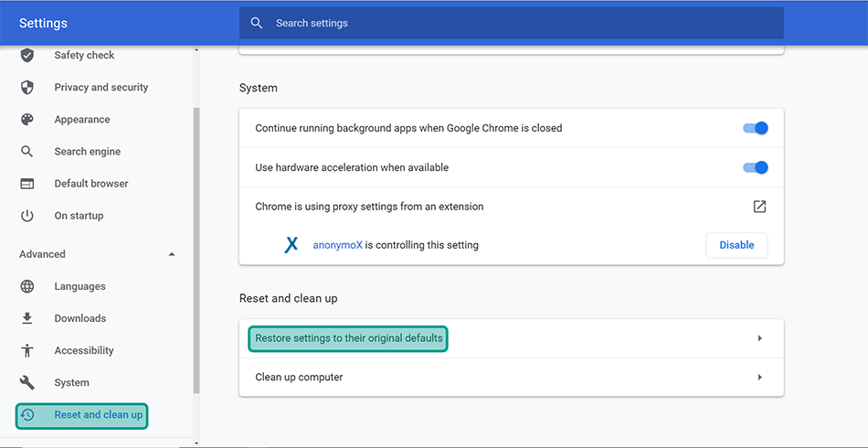This screenshot has width=868, height=448.
Task: Open the anonymoX extension link
Action: pos(338,245)
